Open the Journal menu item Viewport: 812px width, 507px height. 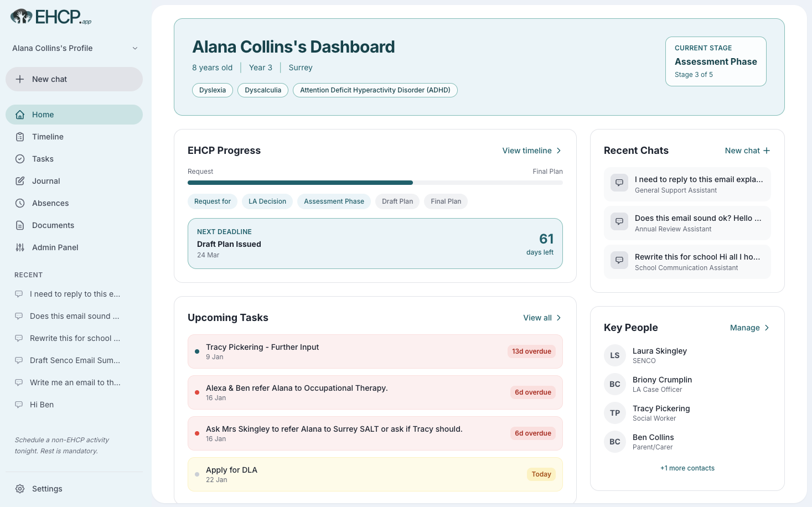tap(74, 181)
